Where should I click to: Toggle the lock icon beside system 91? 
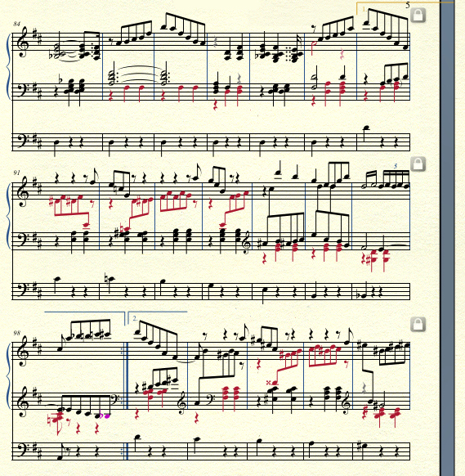tap(418, 164)
